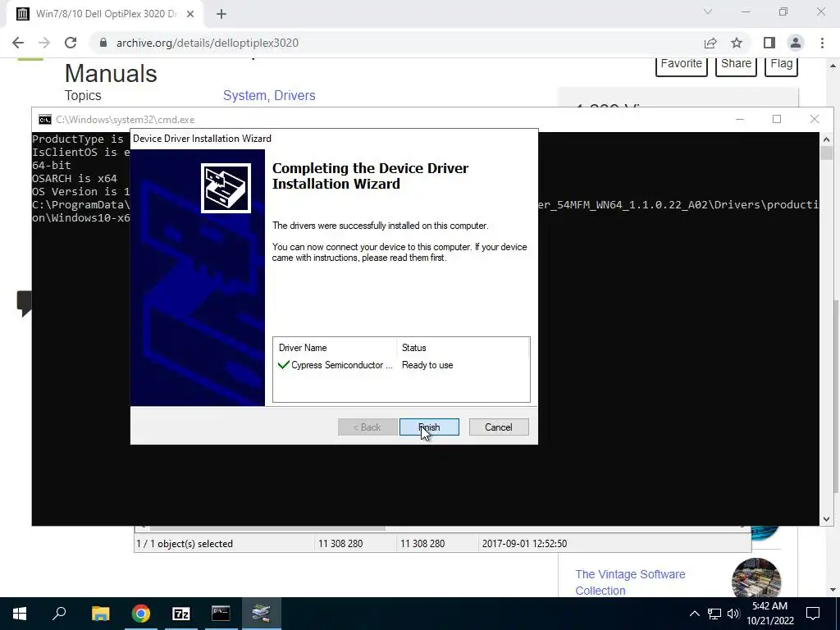Image resolution: width=840 pixels, height=630 pixels.
Task: Open Chrome three-dot menu
Action: (x=822, y=43)
